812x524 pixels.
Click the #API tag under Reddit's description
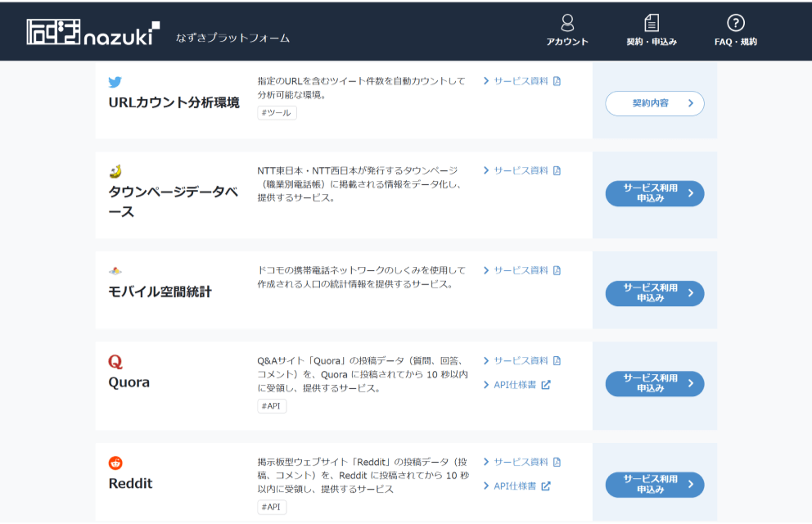pyautogui.click(x=271, y=507)
